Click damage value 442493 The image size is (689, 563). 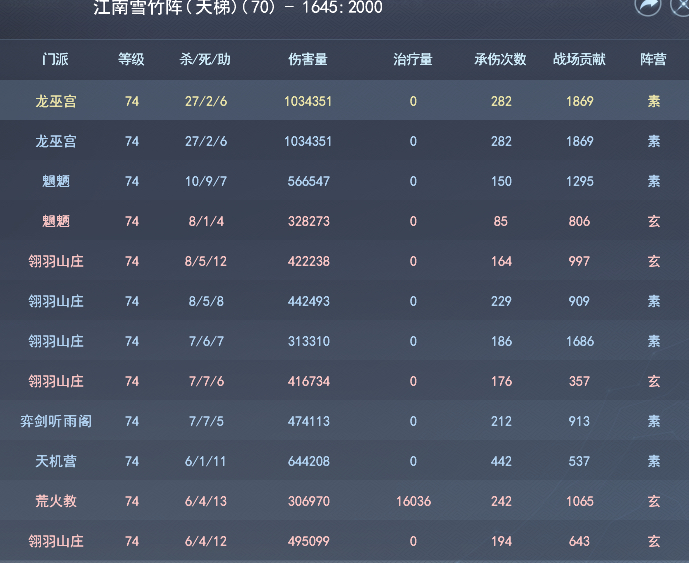pos(308,301)
